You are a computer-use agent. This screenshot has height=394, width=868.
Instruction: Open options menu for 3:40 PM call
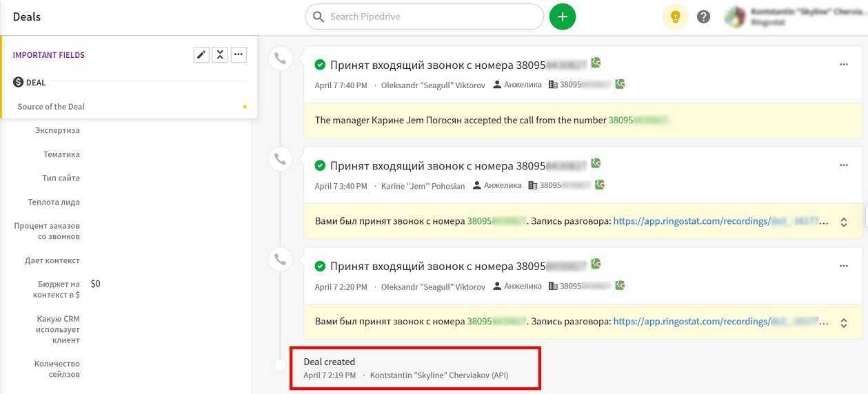tap(843, 165)
